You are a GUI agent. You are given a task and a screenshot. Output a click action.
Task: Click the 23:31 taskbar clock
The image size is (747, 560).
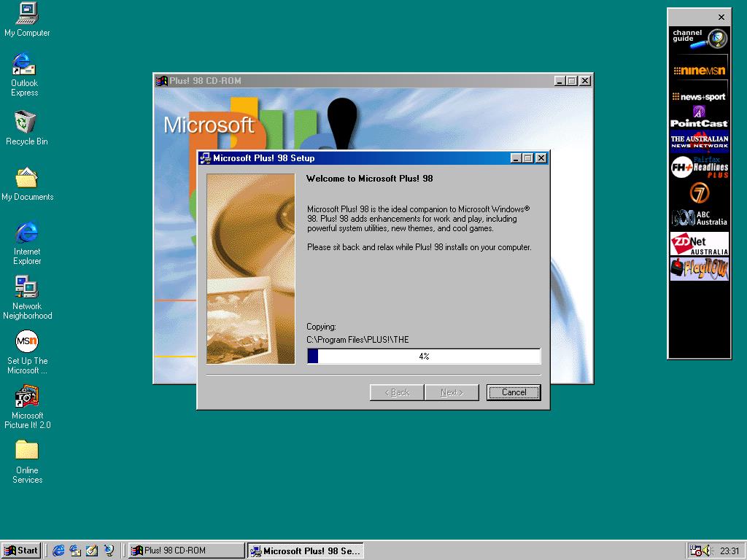tap(729, 551)
